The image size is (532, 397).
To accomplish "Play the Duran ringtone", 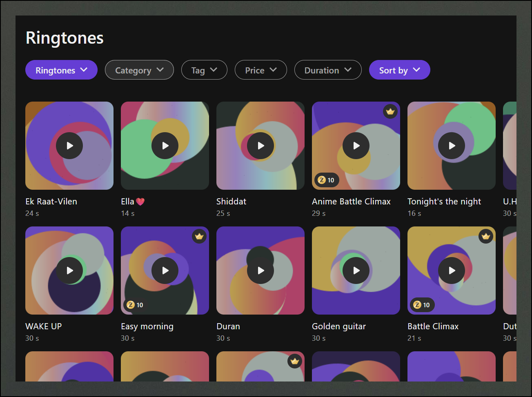I will pos(260,271).
